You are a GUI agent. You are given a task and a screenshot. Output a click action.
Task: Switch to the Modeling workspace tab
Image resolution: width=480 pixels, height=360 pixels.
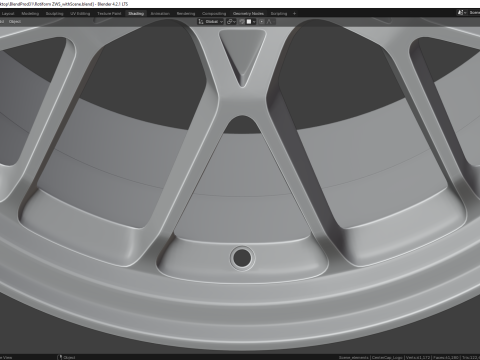(30, 14)
